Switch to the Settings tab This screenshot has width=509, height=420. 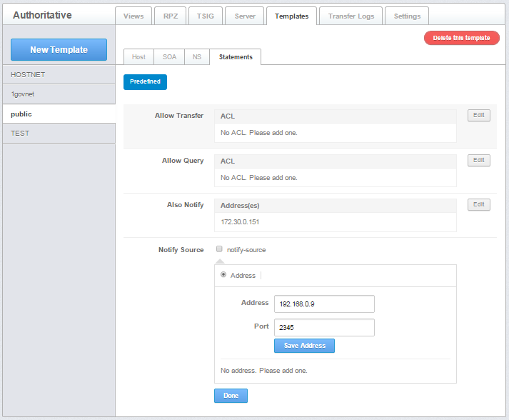pyautogui.click(x=407, y=16)
